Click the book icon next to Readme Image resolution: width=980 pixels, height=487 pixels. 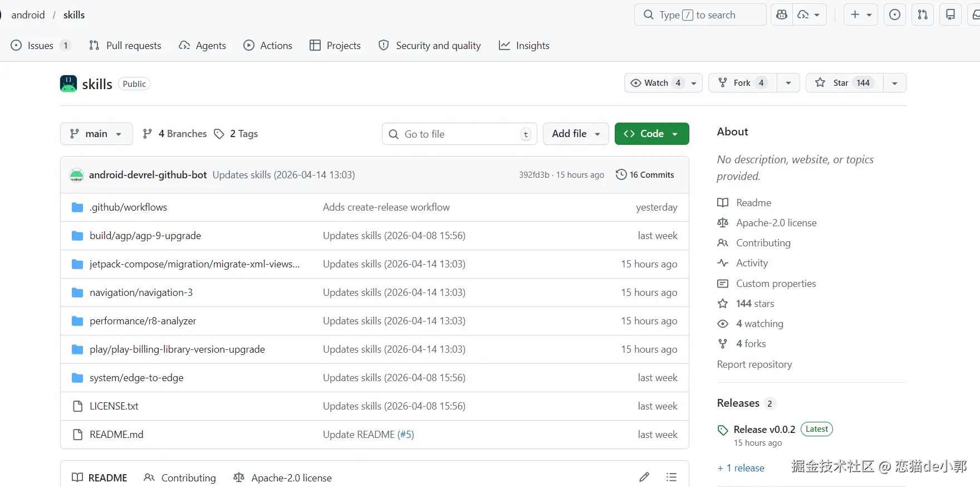(723, 203)
